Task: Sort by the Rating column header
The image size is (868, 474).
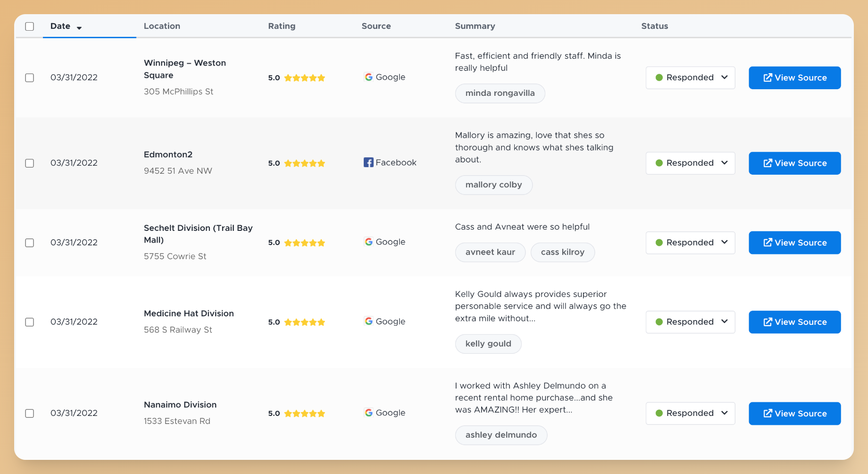Action: 282,26
